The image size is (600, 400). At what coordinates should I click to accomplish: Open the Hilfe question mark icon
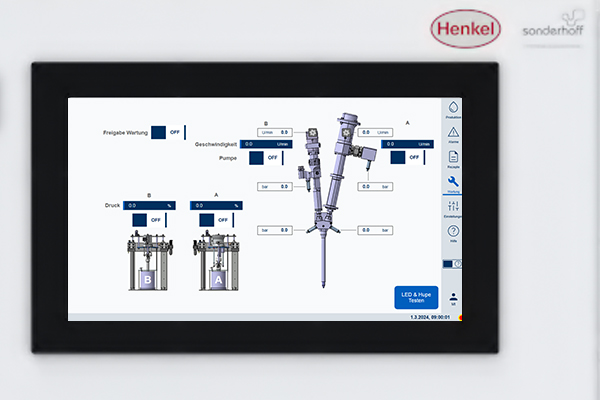453,232
